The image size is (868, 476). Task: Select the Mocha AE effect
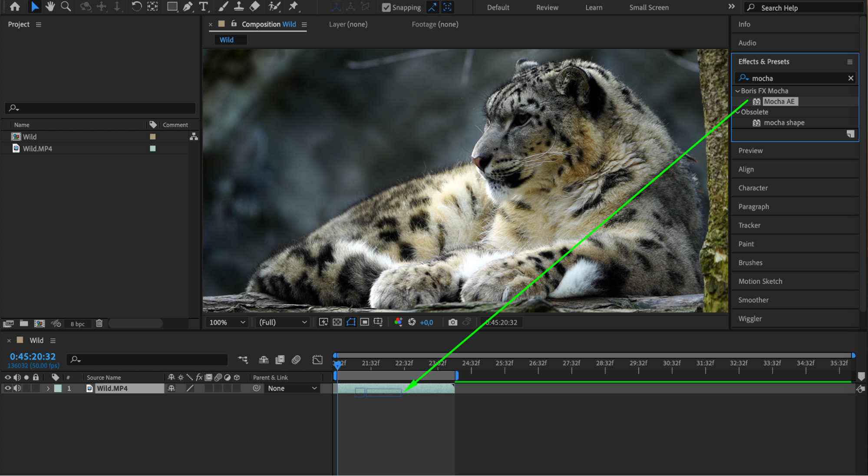click(779, 102)
